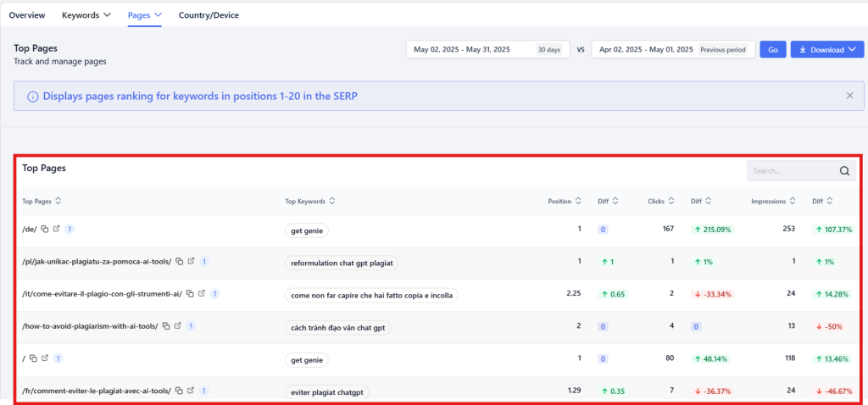Dismiss the SERP info banner
This screenshot has width=868, height=405.
pos(849,96)
